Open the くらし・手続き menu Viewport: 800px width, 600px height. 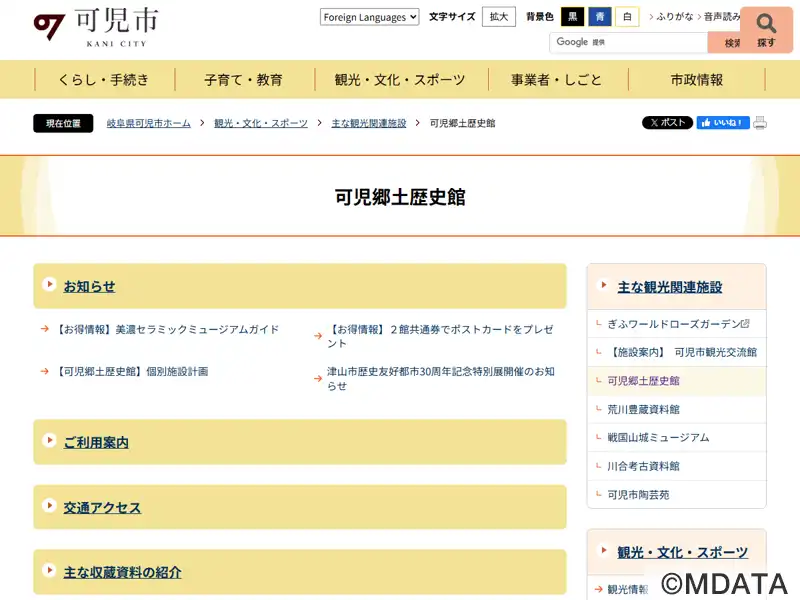[x=103, y=80]
